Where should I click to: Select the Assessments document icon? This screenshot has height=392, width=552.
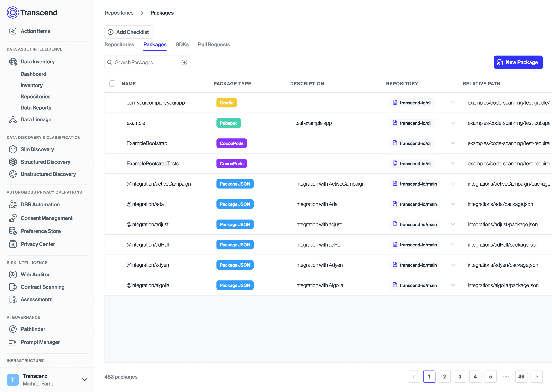click(x=13, y=299)
